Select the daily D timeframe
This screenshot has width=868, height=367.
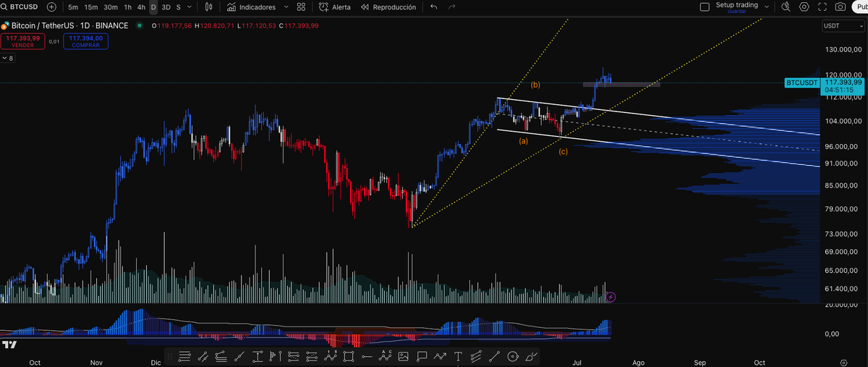[153, 7]
